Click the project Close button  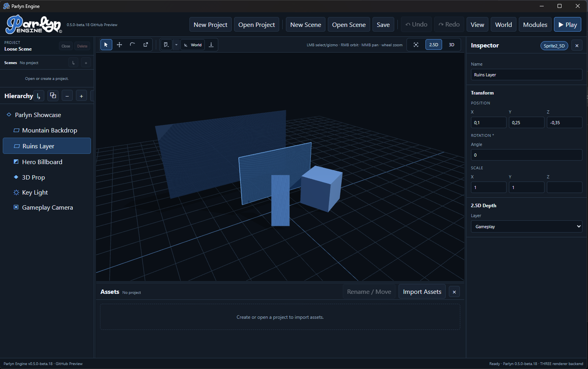[66, 46]
